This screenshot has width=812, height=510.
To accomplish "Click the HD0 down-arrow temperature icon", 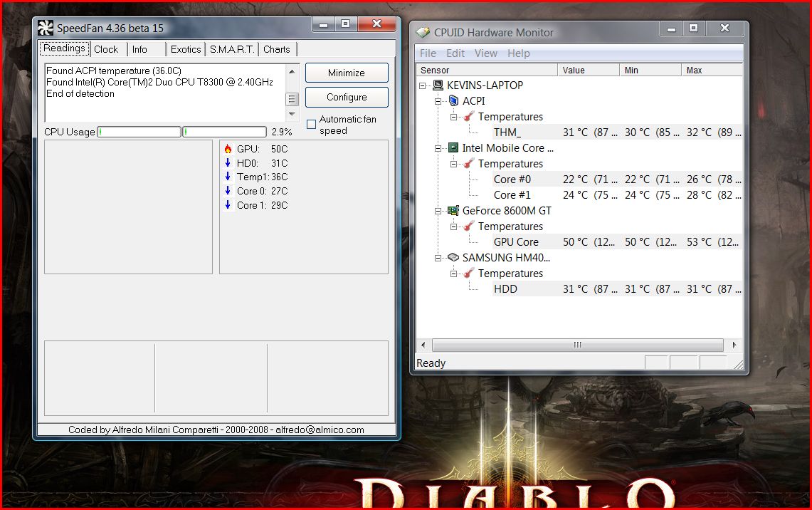I will click(228, 162).
